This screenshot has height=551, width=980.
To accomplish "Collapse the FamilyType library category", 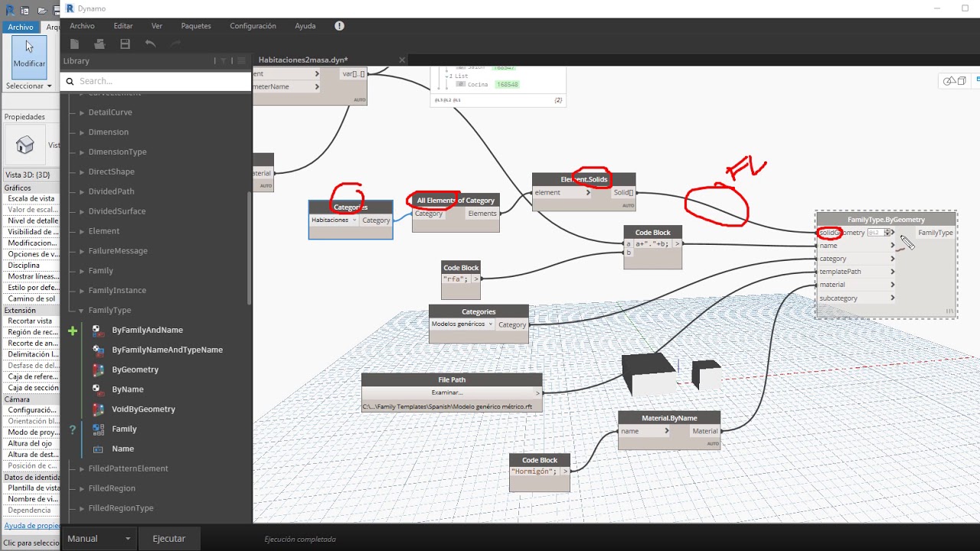I will point(82,311).
